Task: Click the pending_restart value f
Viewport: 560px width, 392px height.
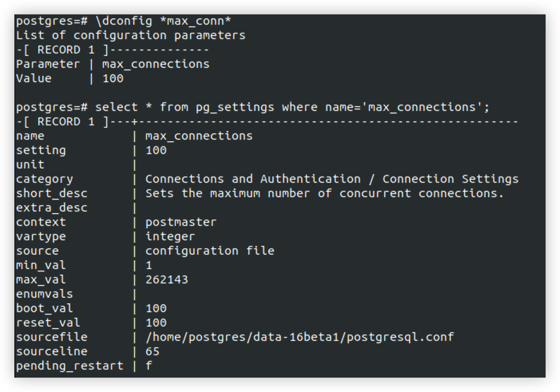Action: point(149,366)
